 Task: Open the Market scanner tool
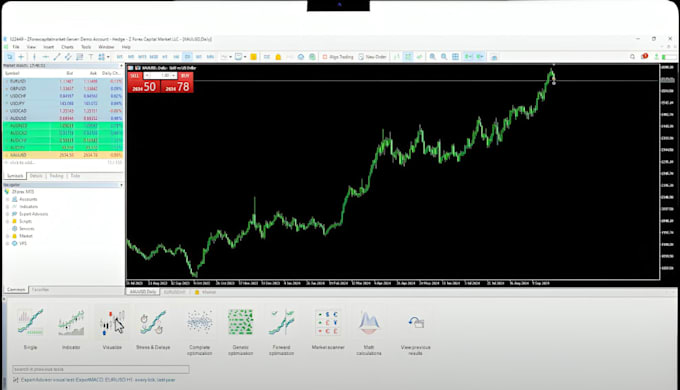(328, 329)
